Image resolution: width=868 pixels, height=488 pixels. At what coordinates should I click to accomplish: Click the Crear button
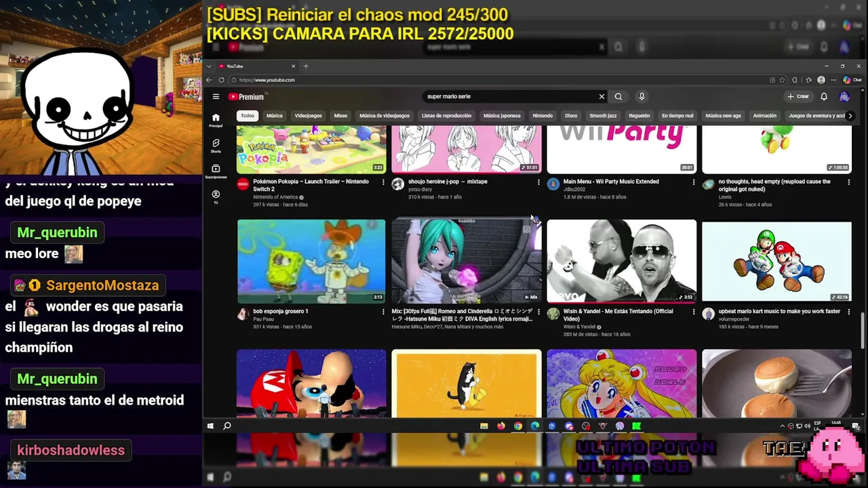799,96
